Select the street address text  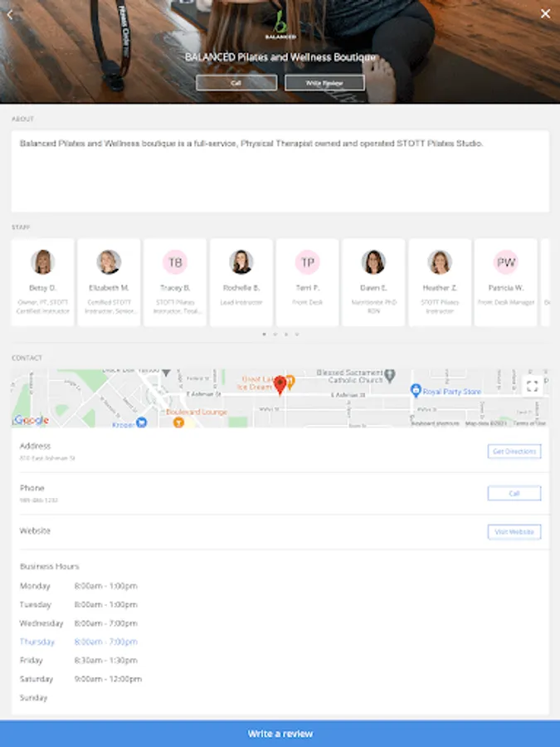coord(47,458)
